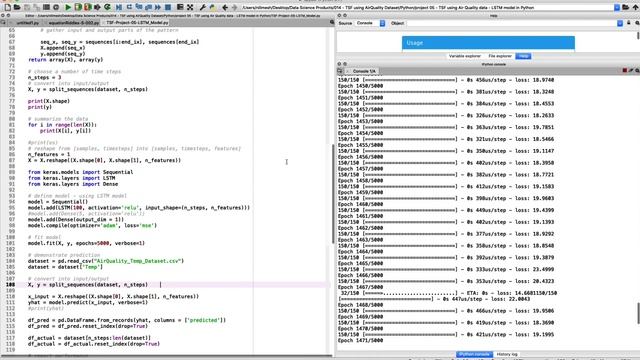This screenshot has height=360, width=640.
Task: Open file using the folder icon
Action: pyautogui.click(x=17, y=7)
